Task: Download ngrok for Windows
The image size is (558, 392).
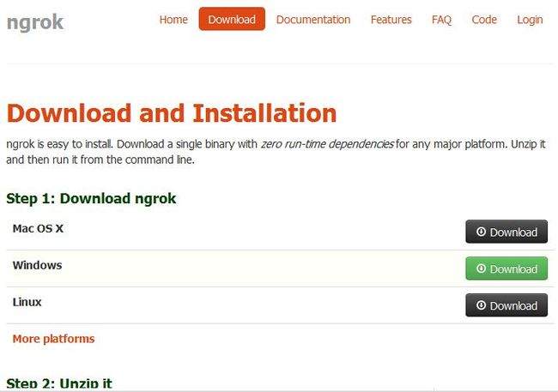Action: [x=506, y=268]
